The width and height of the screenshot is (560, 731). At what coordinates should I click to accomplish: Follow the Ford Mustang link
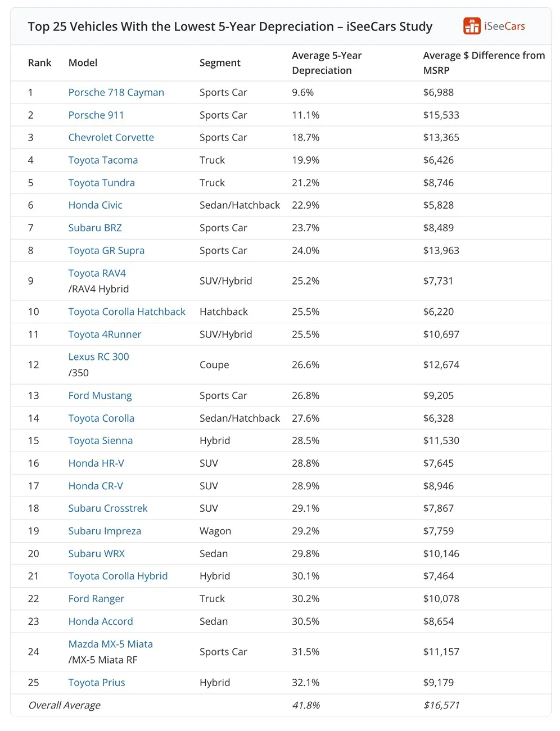(100, 395)
